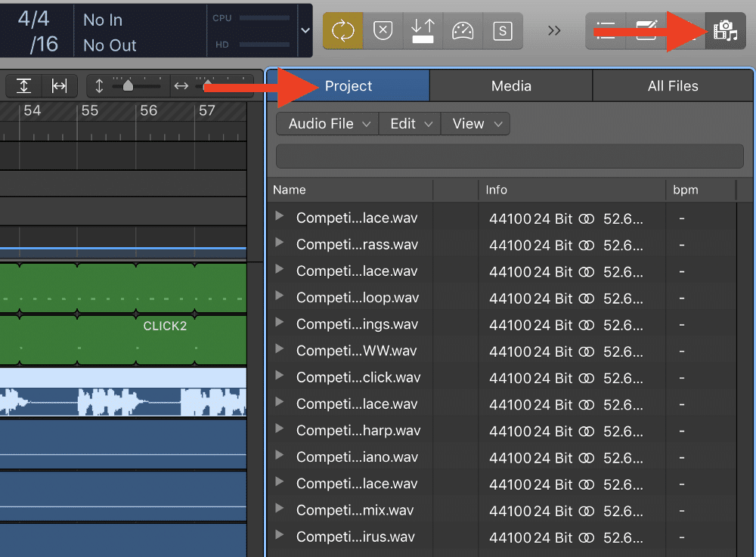Click stereo icon in the mix.wav row
Screen dimensions: 756x557
click(587, 511)
